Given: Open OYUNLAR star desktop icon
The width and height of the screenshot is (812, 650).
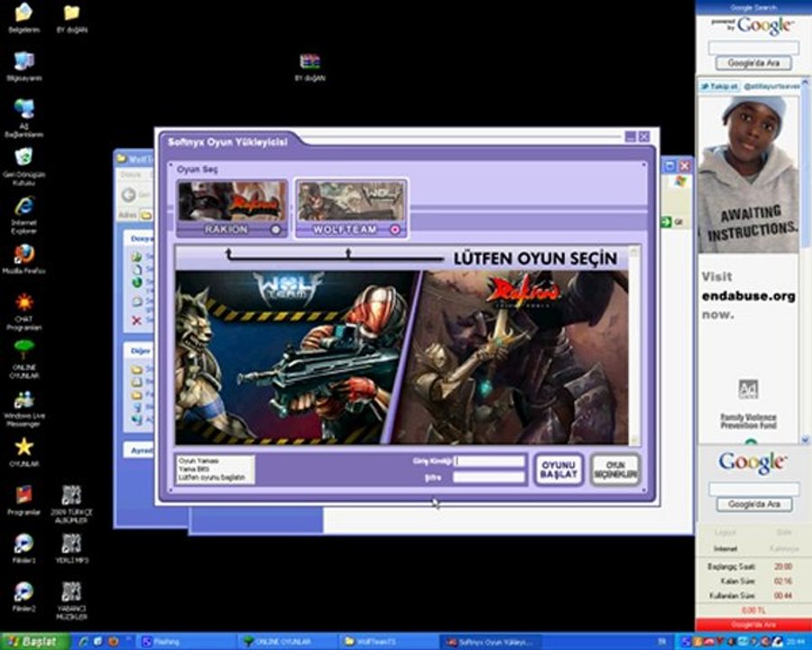Looking at the screenshot, I should tap(23, 452).
